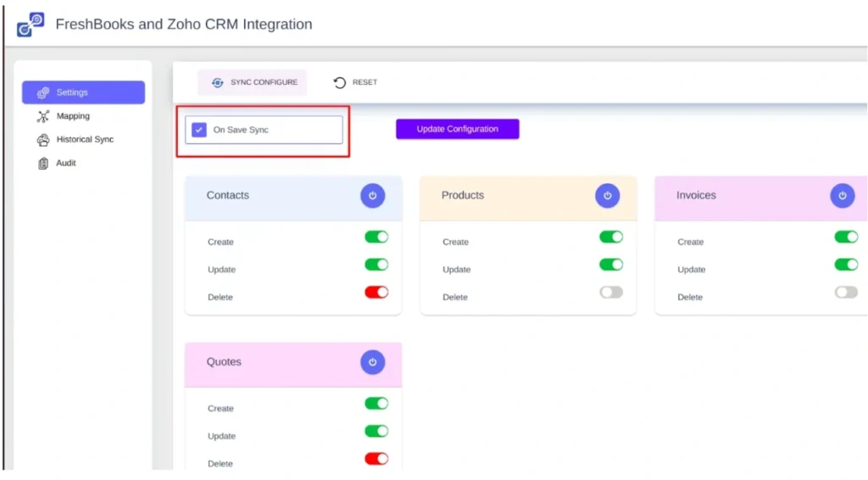
Task: Disable Contacts Update toggle
Action: coord(376,265)
